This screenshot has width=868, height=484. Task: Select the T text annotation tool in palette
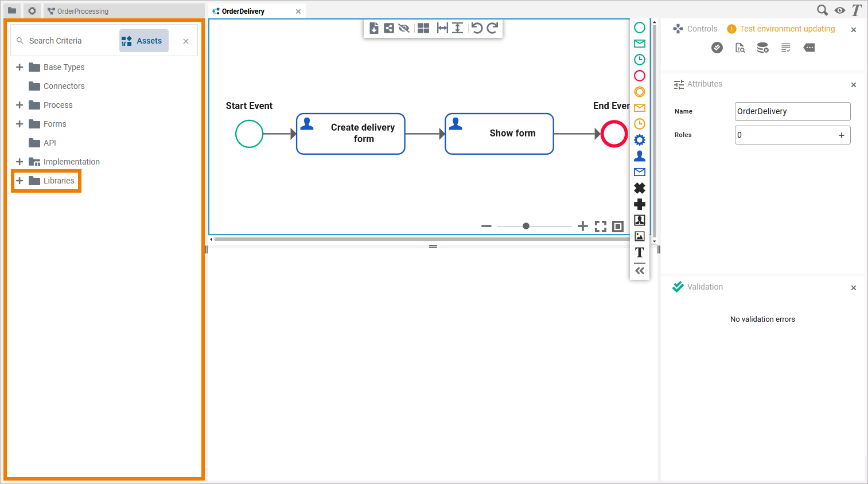(640, 252)
